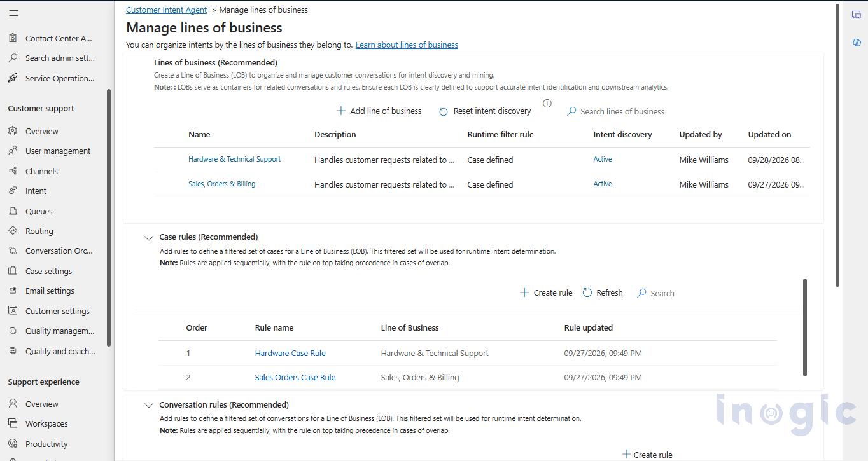Click the info icon beside Reset intent discovery
The width and height of the screenshot is (868, 461).
click(547, 103)
